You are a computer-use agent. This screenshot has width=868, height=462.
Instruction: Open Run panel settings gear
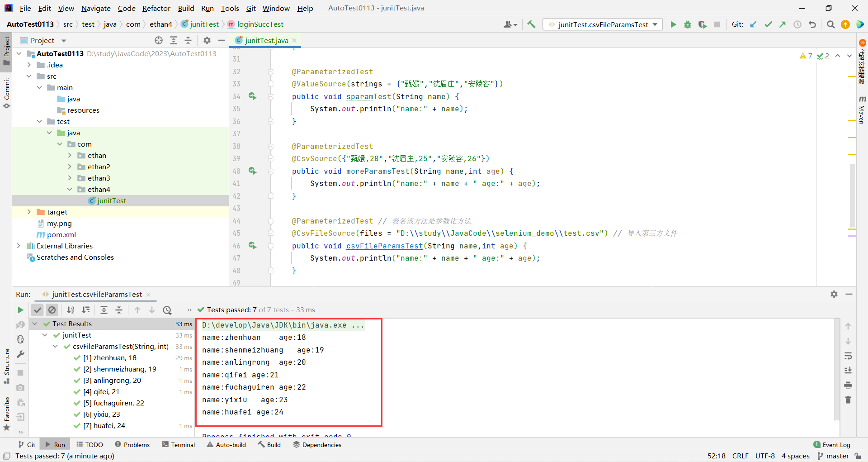(834, 294)
